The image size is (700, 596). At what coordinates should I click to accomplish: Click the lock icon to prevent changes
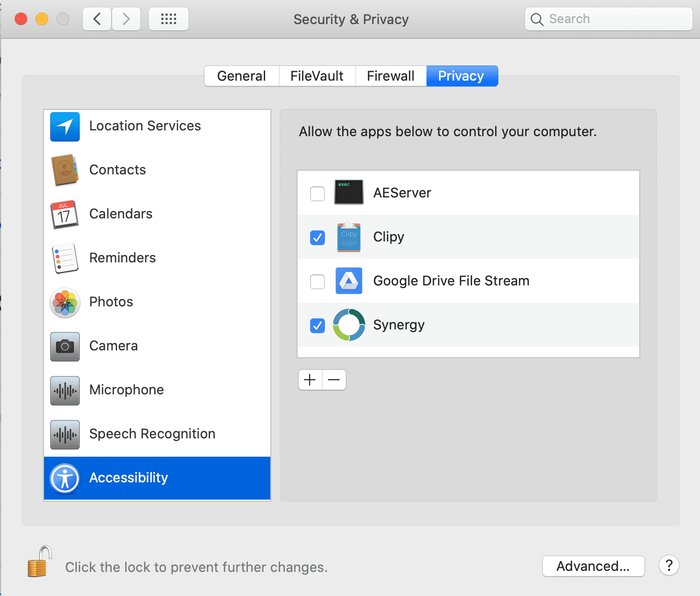(40, 562)
